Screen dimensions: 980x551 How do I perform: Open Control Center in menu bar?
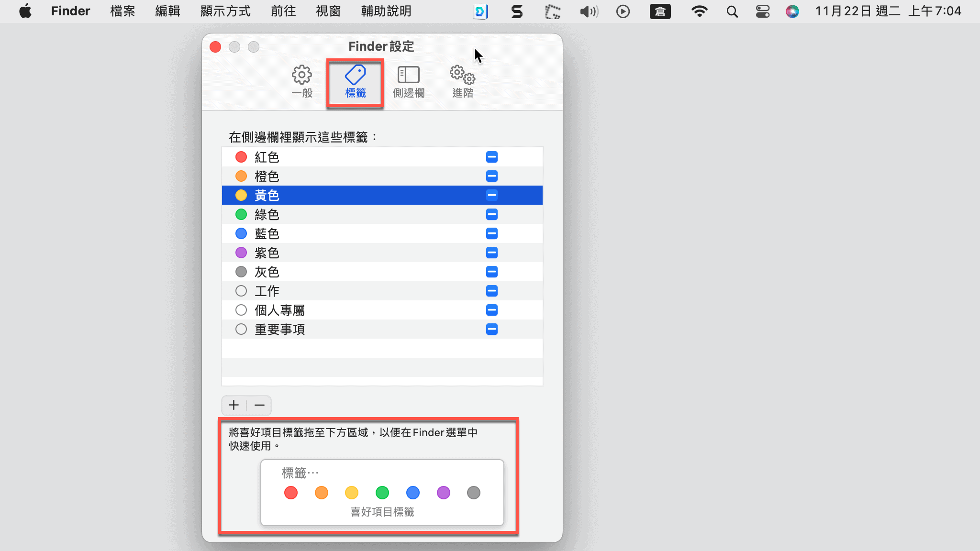coord(762,11)
